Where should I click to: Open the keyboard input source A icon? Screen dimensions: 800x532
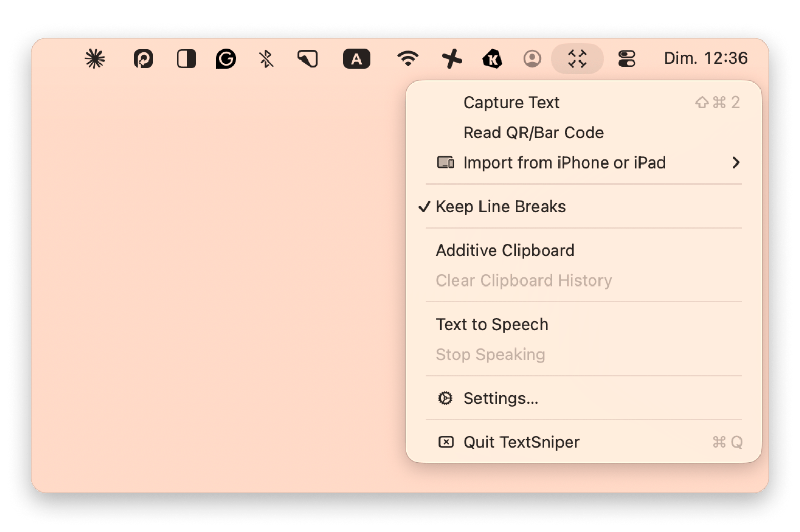pos(356,58)
